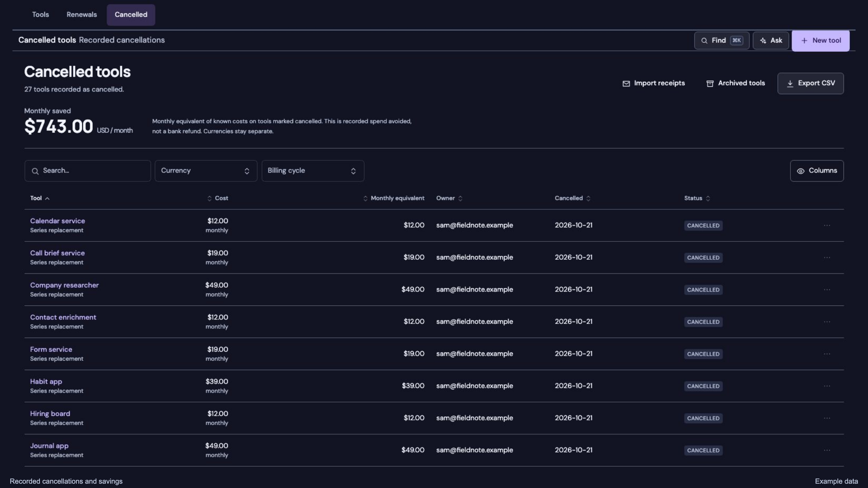Open row actions menu for Journal app
The width and height of the screenshot is (868, 488).
coord(827,450)
